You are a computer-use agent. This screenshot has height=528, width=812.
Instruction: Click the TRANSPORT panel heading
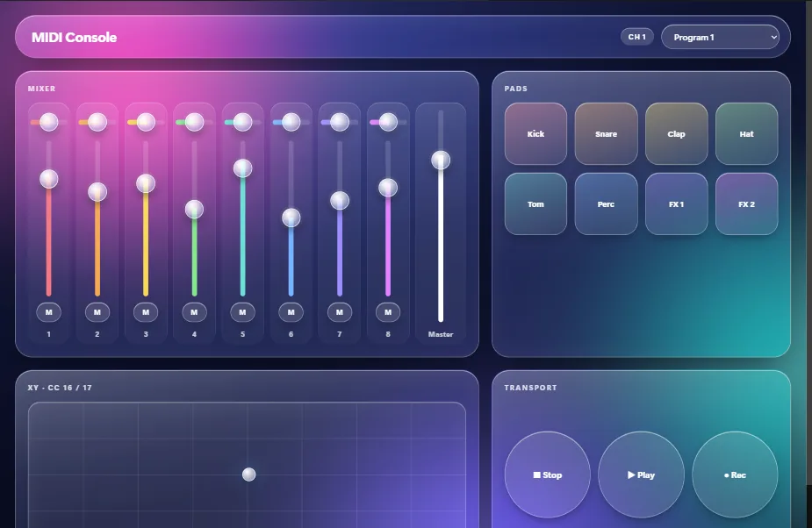click(530, 387)
